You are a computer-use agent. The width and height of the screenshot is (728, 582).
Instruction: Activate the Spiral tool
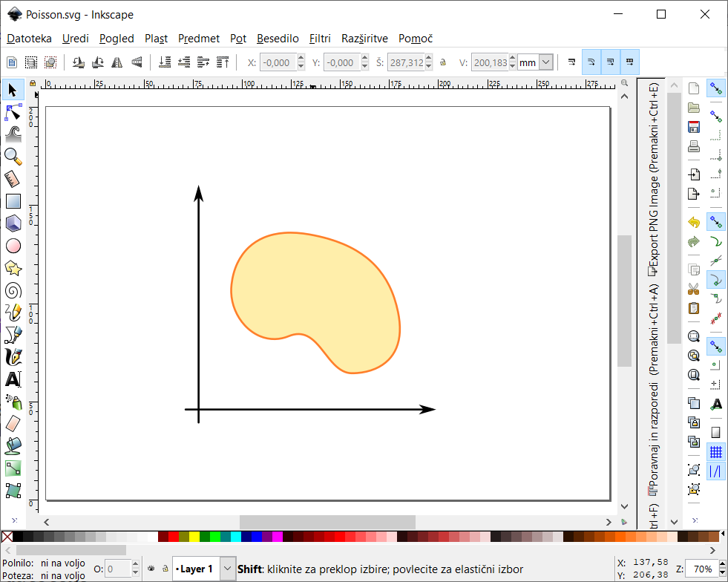point(13,290)
